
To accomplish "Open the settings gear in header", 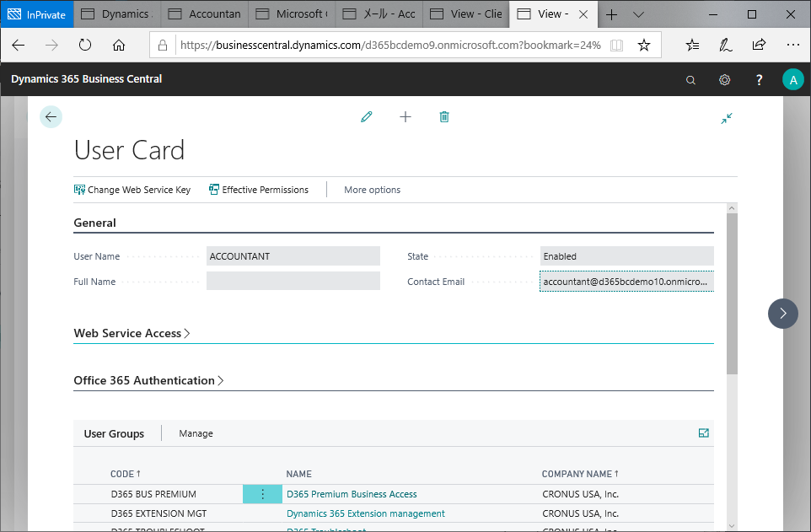I will [724, 79].
